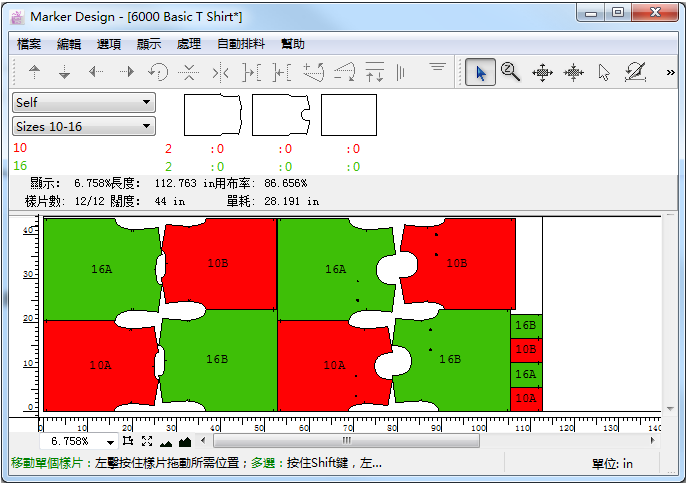Click the large mountain zoom-in icon
The image size is (687, 486).
click(184, 441)
